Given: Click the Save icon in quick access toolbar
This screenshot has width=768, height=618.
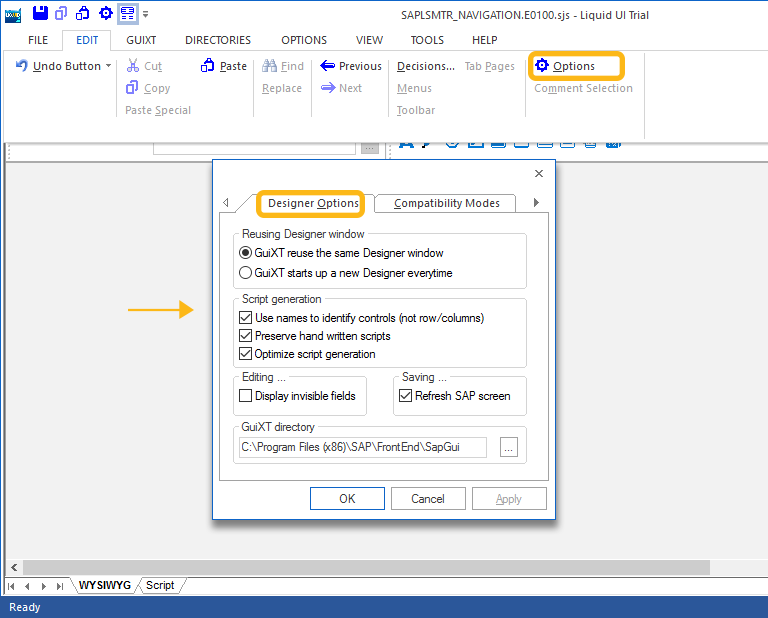Looking at the screenshot, I should (40, 13).
